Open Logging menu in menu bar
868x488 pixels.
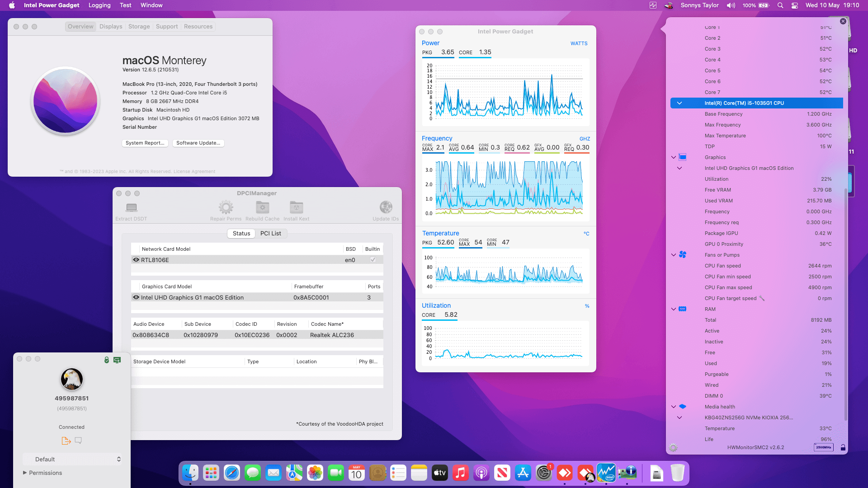[99, 5]
